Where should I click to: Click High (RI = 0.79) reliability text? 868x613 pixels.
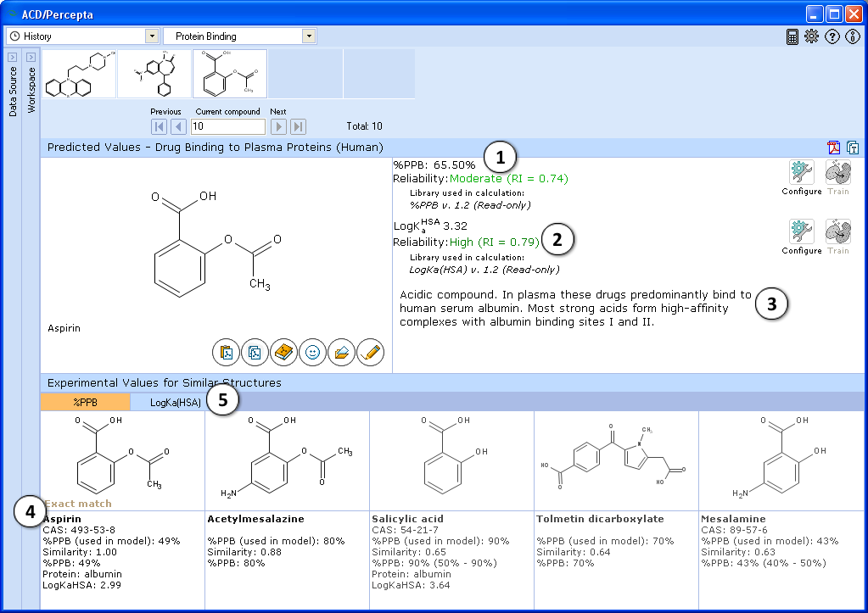pos(495,242)
